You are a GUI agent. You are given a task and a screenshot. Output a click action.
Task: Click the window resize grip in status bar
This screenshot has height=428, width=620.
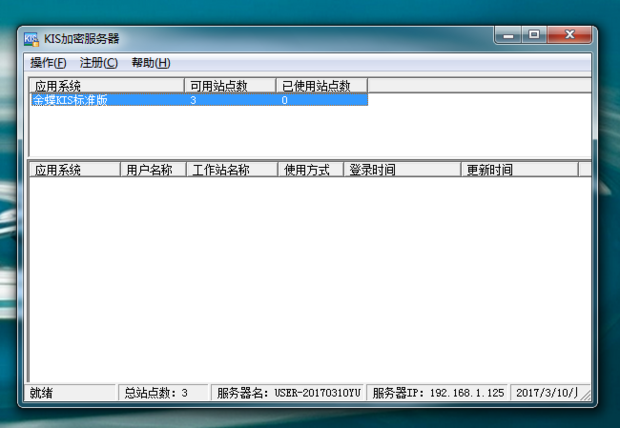(585, 394)
